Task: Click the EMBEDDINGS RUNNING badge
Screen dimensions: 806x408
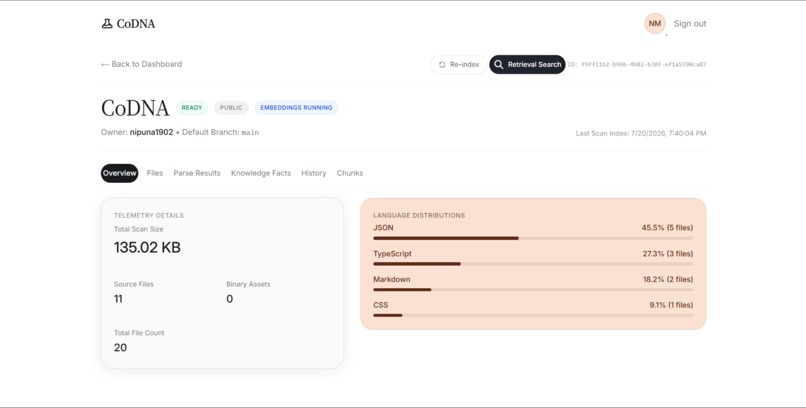Action: (296, 108)
